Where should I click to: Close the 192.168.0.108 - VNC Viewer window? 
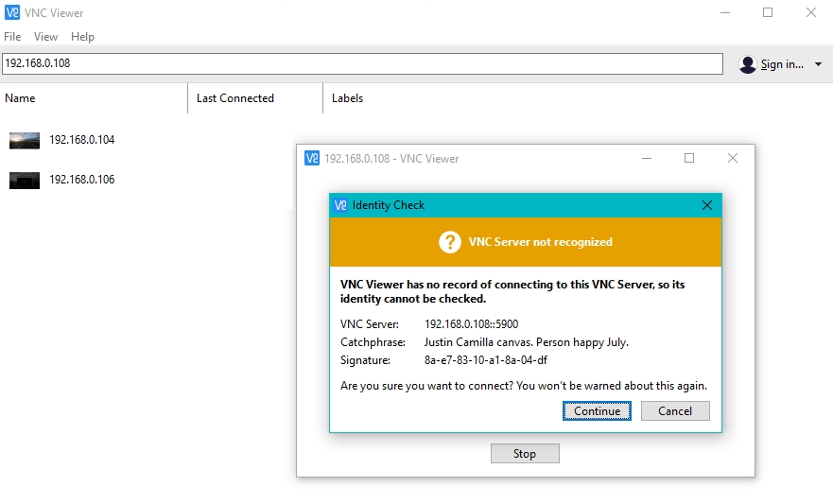[733, 158]
